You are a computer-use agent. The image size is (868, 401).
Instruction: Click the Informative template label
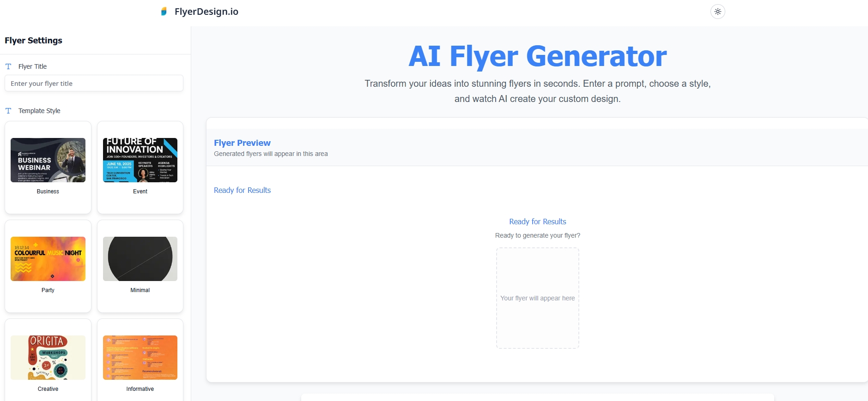click(x=140, y=389)
